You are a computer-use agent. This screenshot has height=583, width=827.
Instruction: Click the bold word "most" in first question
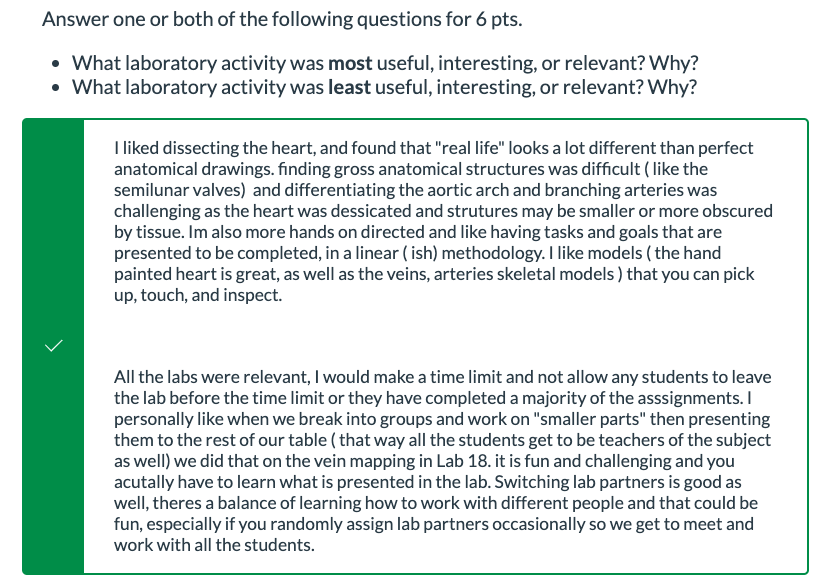point(350,63)
